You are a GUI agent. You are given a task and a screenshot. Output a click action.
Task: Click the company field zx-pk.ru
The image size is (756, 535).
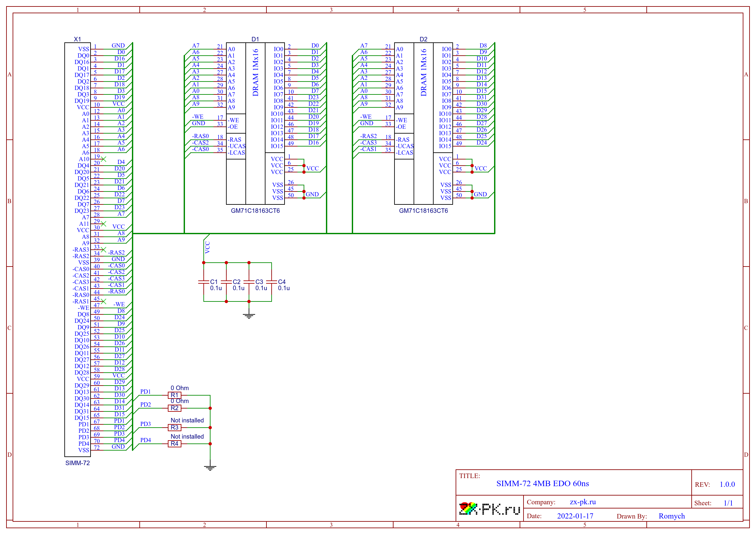(582, 502)
